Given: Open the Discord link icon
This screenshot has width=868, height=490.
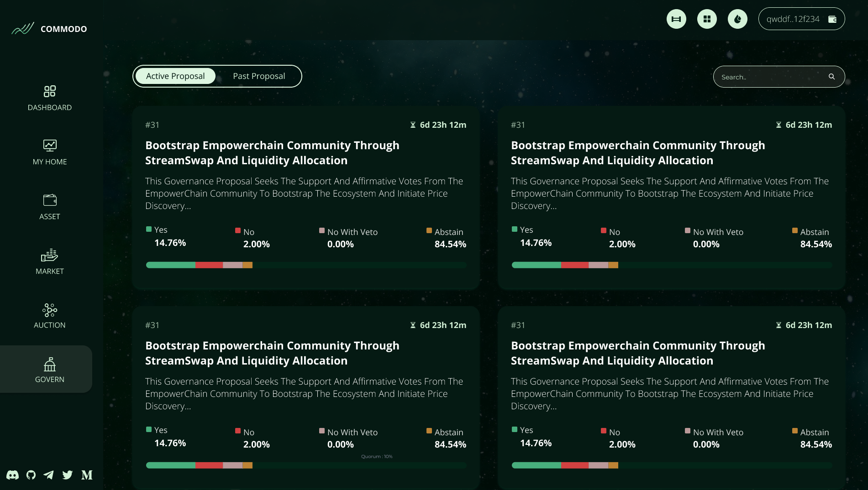Looking at the screenshot, I should [13, 475].
